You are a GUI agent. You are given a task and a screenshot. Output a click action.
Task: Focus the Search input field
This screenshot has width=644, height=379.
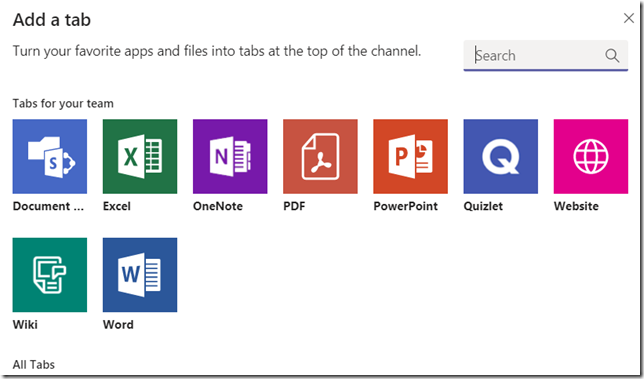click(546, 55)
